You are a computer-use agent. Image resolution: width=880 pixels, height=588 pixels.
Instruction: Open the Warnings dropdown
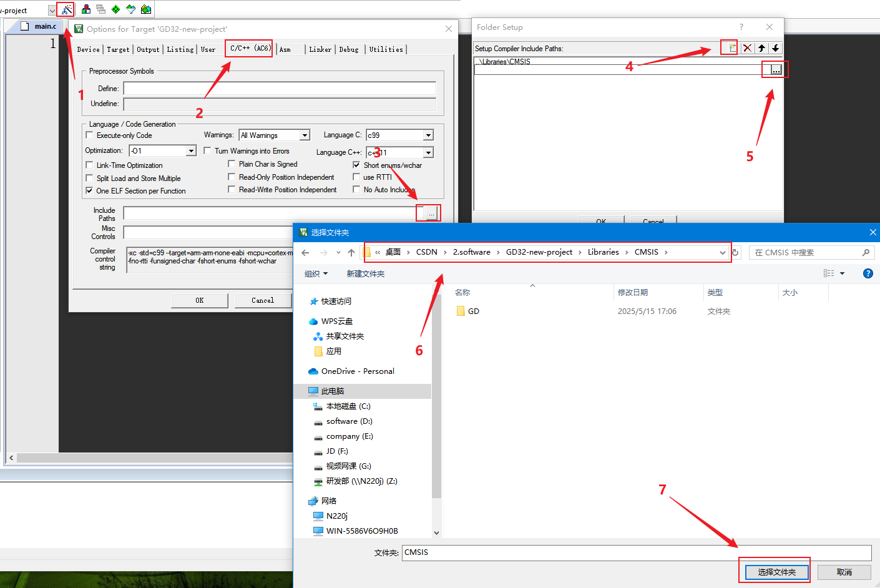click(305, 135)
